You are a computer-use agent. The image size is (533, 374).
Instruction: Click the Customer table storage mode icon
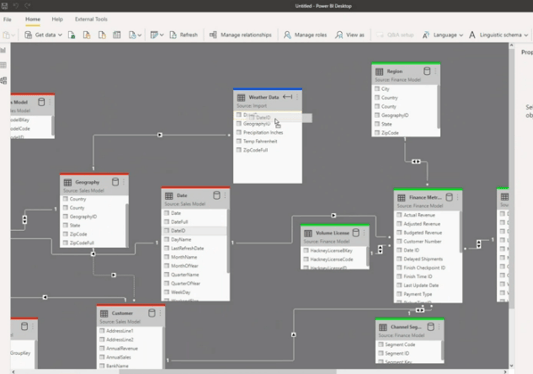pyautogui.click(x=152, y=313)
